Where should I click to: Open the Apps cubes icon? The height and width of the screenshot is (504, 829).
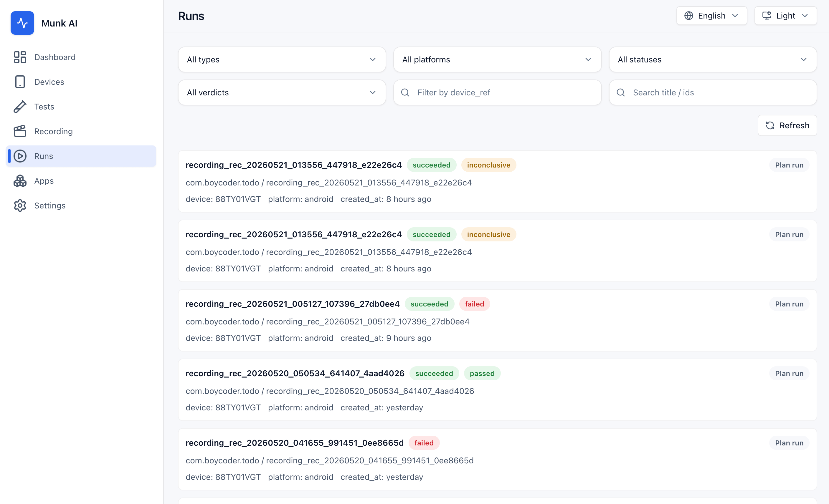click(x=20, y=180)
